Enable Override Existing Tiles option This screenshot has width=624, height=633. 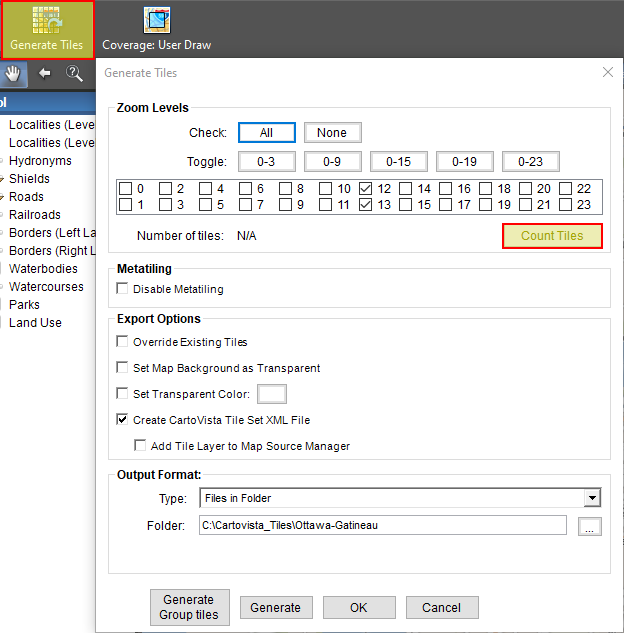[122, 341]
